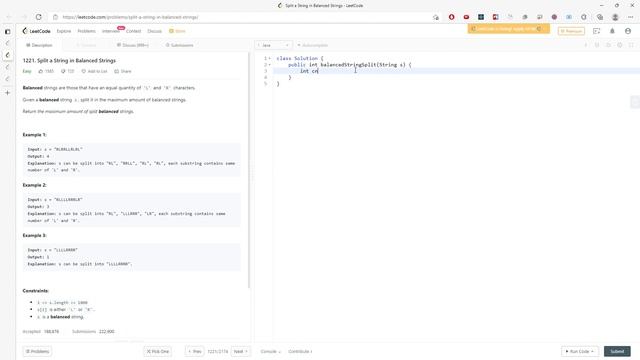Click Pick One random problem
Screen dimensions: 640x360
click(158, 351)
